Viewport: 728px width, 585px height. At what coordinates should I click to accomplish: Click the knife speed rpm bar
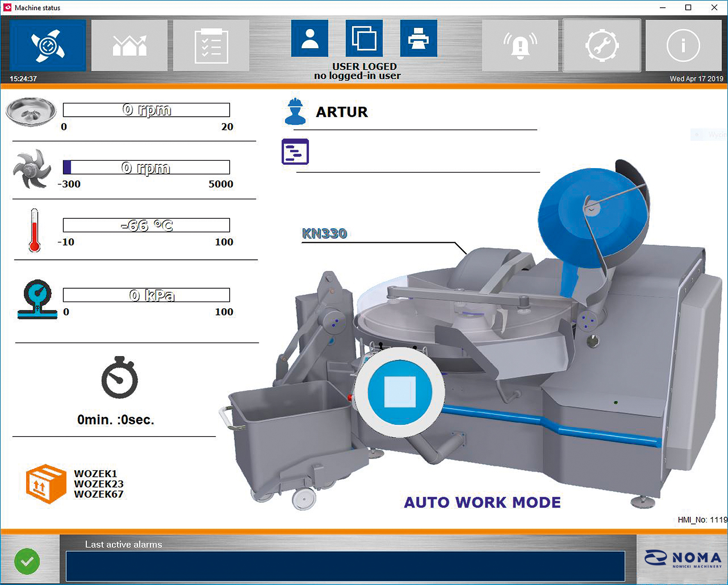click(x=146, y=167)
